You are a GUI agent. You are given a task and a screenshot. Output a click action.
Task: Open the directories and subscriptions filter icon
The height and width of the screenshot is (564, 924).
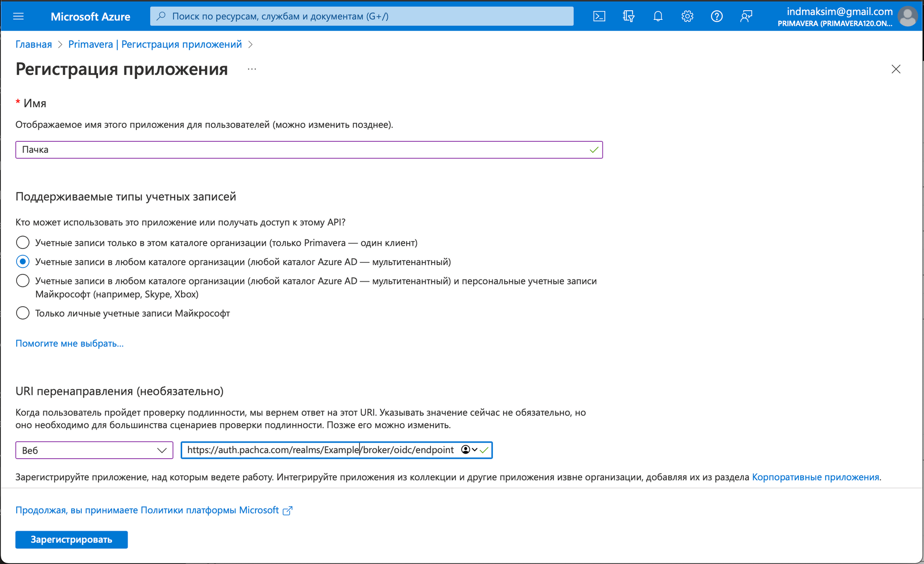coord(628,17)
